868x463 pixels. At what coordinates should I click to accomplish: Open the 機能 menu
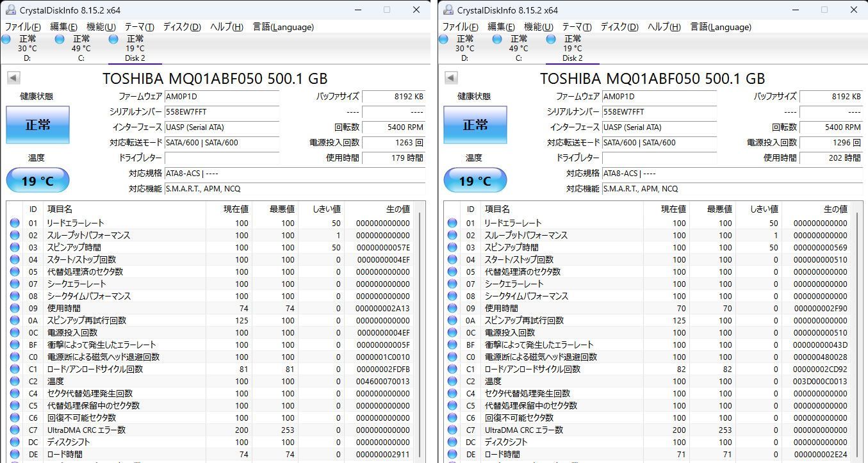coord(99,27)
